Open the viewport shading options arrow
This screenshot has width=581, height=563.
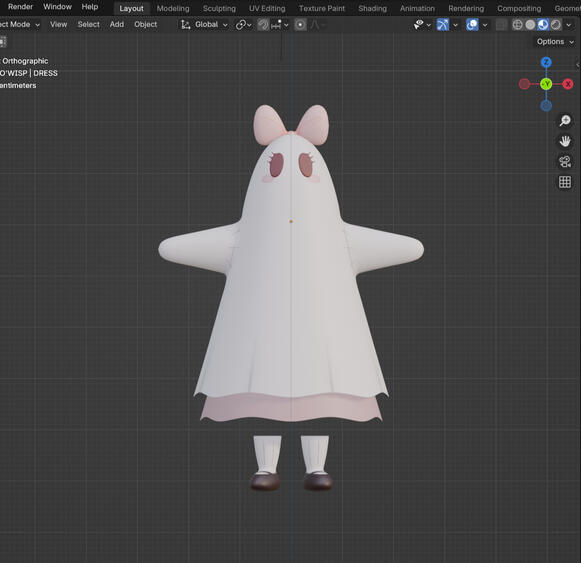[568, 25]
